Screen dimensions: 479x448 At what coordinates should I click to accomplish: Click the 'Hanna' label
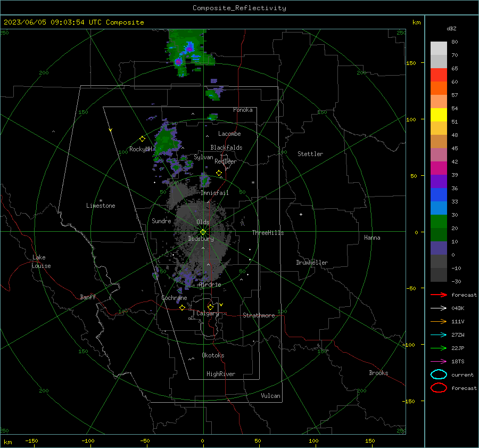click(x=372, y=238)
